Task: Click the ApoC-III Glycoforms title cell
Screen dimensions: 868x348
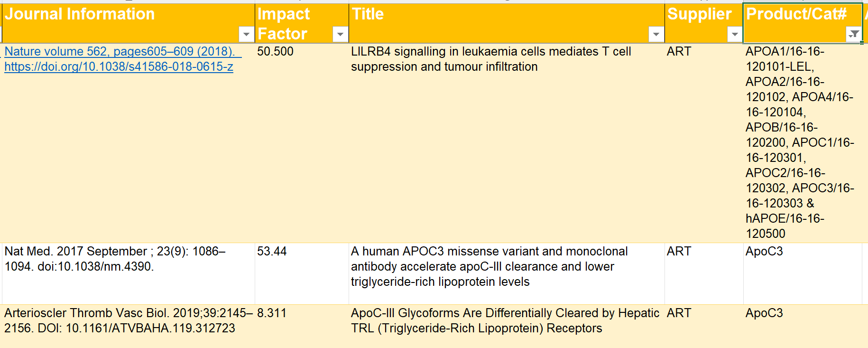Action: [x=506, y=320]
